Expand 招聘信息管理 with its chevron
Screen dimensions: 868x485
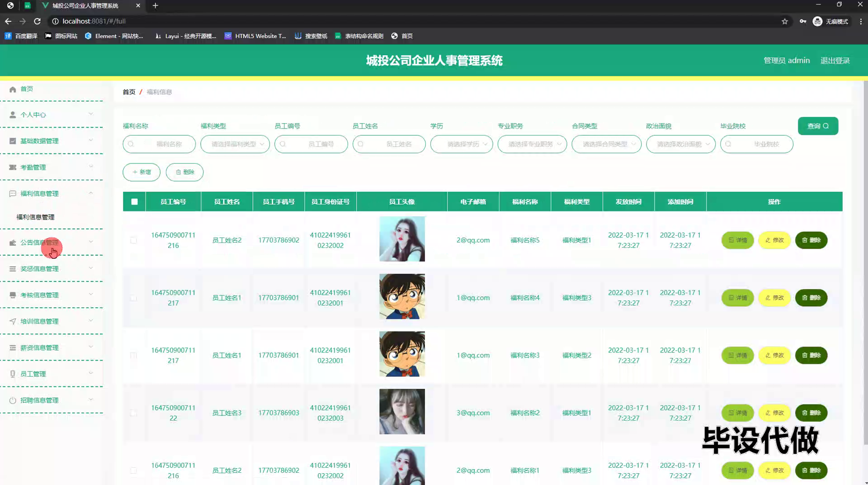tap(91, 399)
